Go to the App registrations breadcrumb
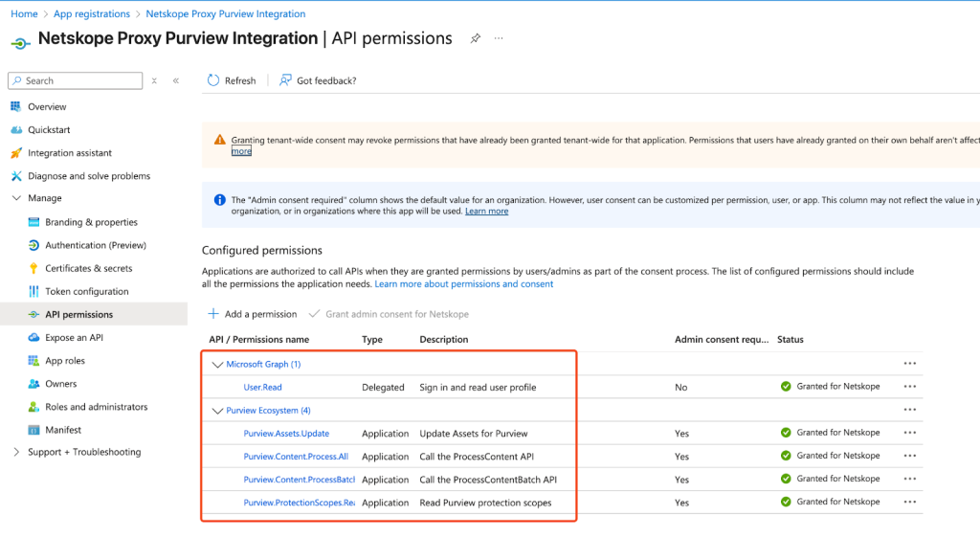The width and height of the screenshot is (980, 538). [92, 13]
